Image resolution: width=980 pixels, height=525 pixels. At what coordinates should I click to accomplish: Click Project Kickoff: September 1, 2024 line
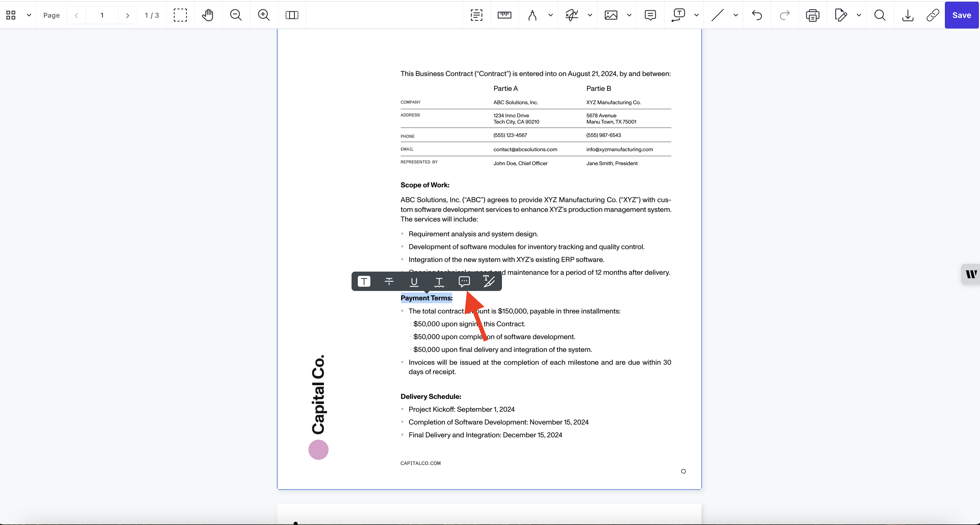[x=462, y=409]
